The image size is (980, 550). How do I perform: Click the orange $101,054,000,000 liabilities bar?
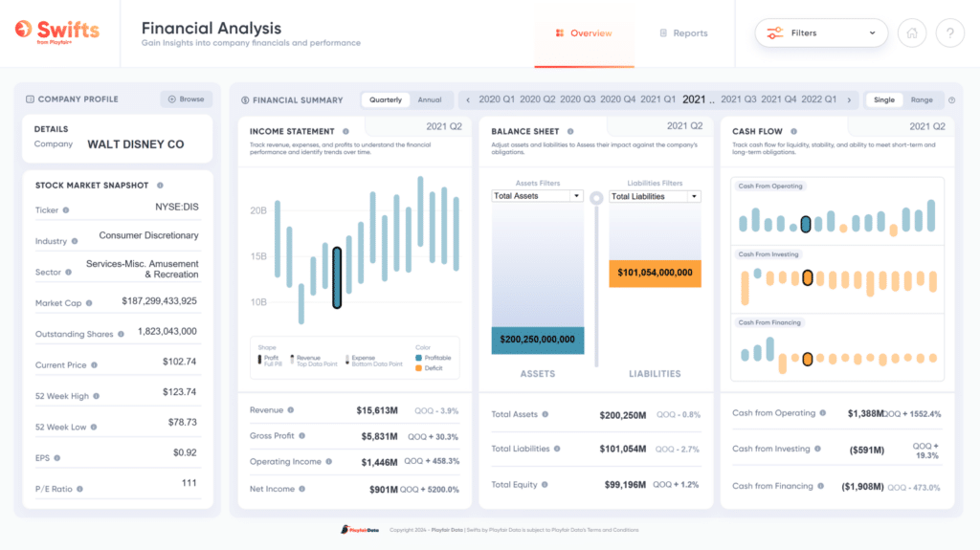click(x=655, y=274)
